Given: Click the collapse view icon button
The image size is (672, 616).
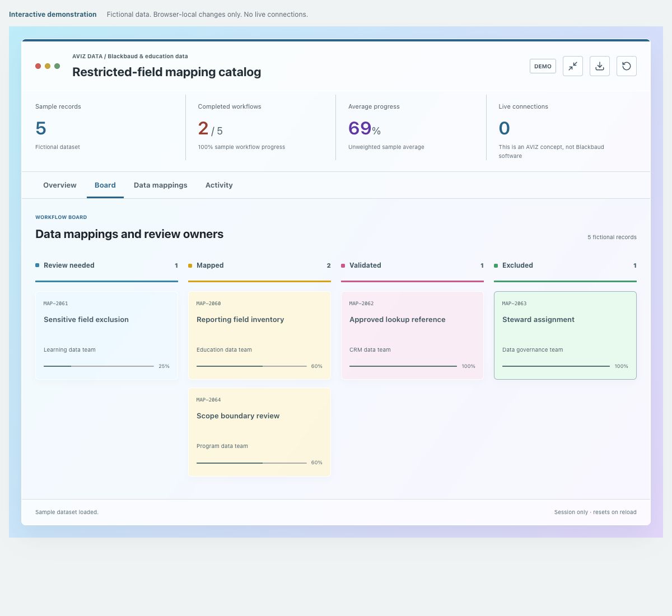Looking at the screenshot, I should point(573,66).
